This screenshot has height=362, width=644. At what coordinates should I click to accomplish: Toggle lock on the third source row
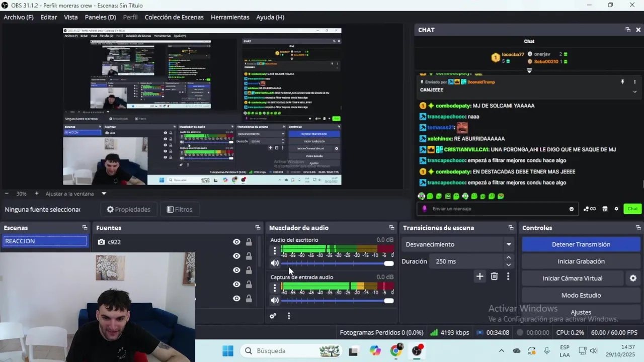click(249, 270)
